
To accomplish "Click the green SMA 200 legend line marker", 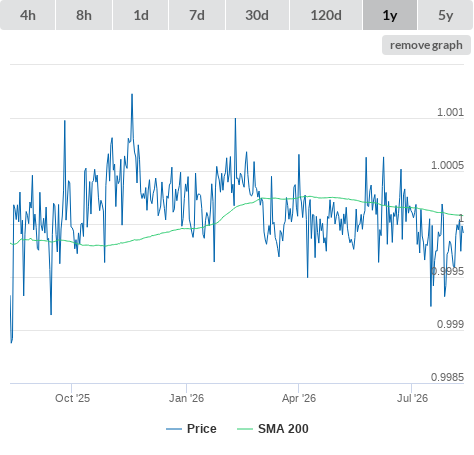I will coord(245,429).
